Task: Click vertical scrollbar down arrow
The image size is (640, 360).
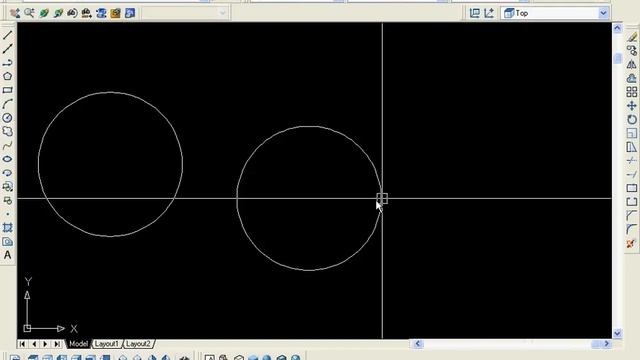Action: click(x=617, y=333)
